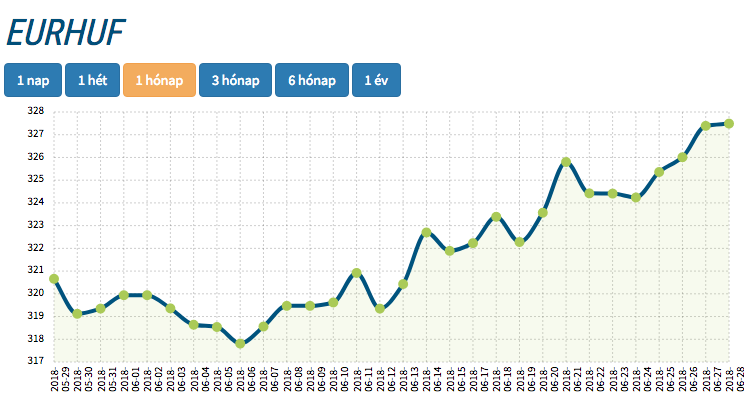The width and height of the screenshot is (750, 403).
Task: Select the local peak point near 321
Action: pyautogui.click(x=356, y=272)
